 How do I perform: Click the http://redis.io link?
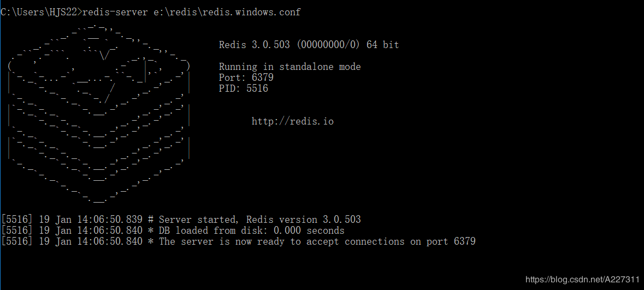292,121
